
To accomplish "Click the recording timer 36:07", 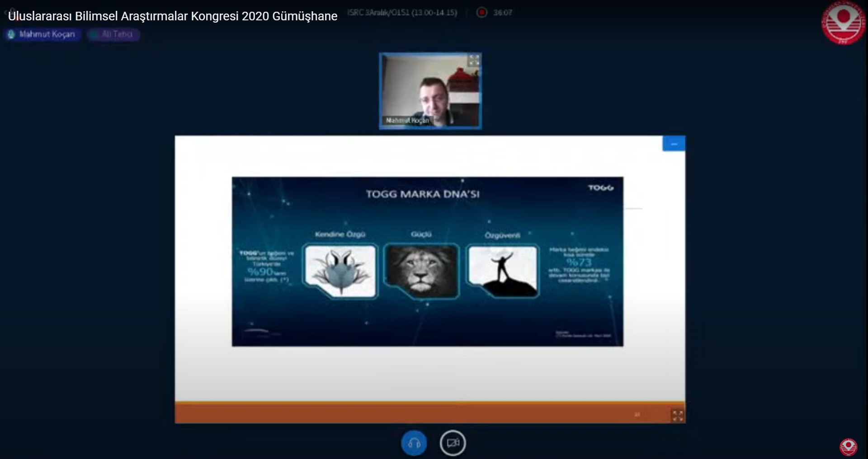I will click(x=503, y=13).
